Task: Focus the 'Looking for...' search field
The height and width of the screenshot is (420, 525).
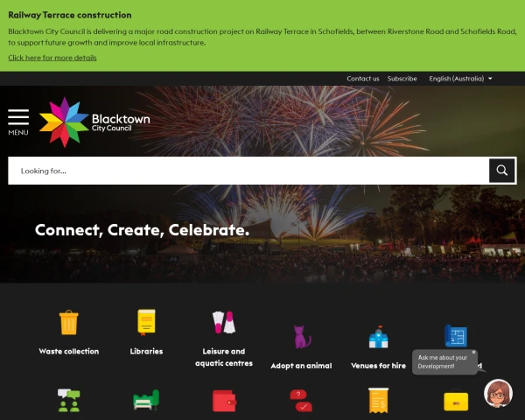Action: 248,171
